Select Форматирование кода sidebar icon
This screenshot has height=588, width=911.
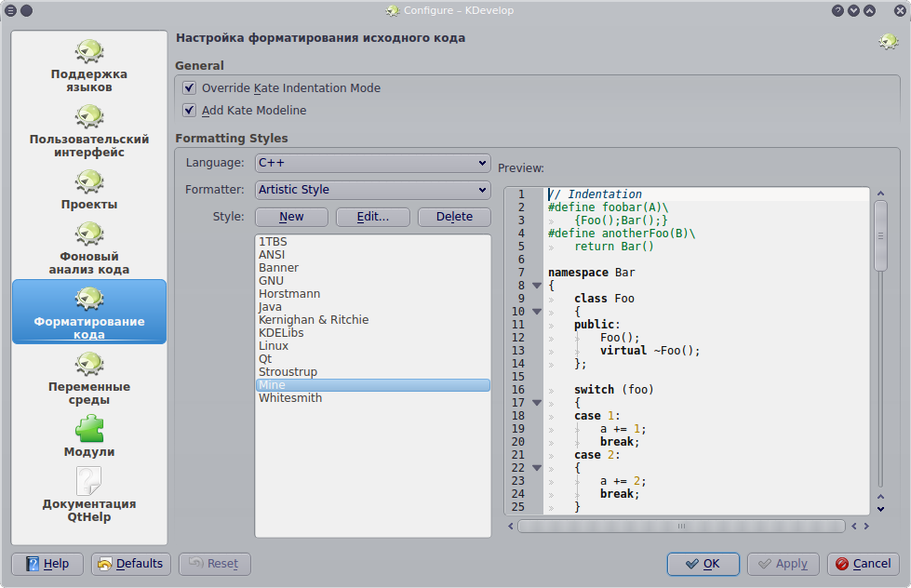(89, 300)
